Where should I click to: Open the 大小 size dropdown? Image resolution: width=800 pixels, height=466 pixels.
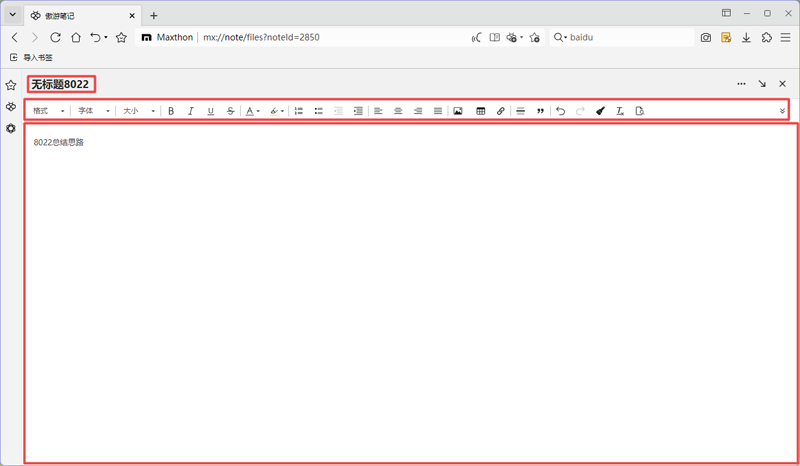coord(138,111)
